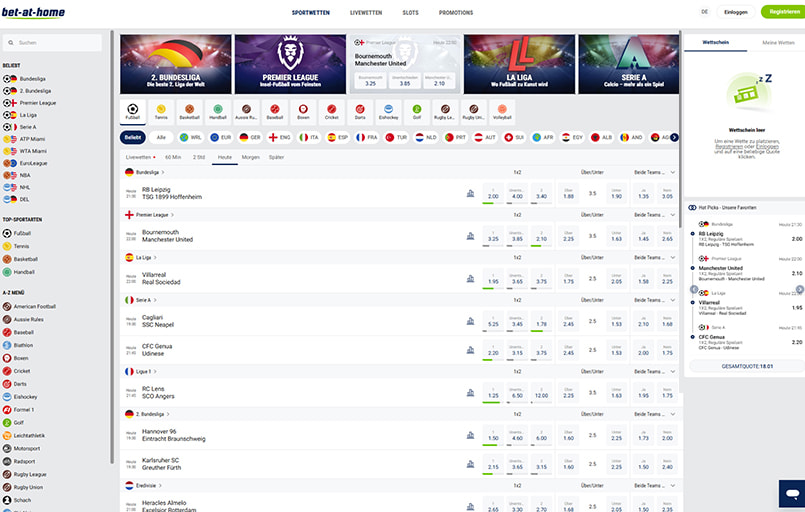Select the Tennis sport icon tile
Image resolution: width=805 pixels, height=512 pixels.
click(161, 112)
